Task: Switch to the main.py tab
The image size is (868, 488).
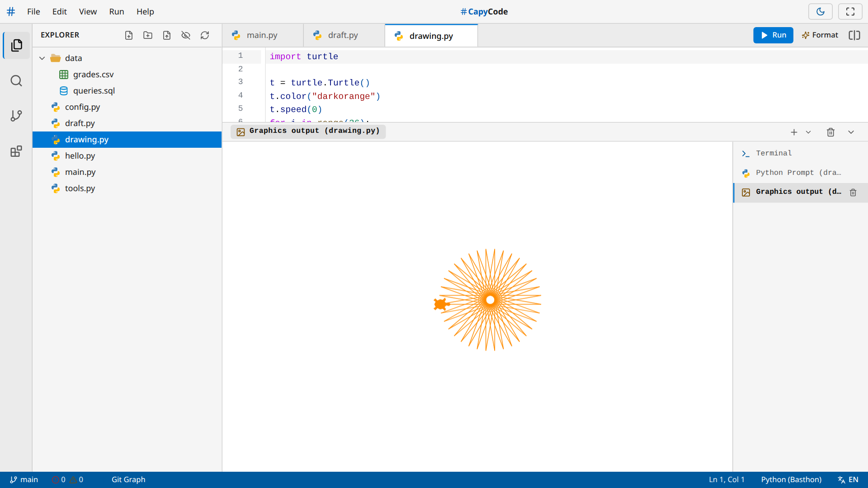Action: (x=263, y=35)
